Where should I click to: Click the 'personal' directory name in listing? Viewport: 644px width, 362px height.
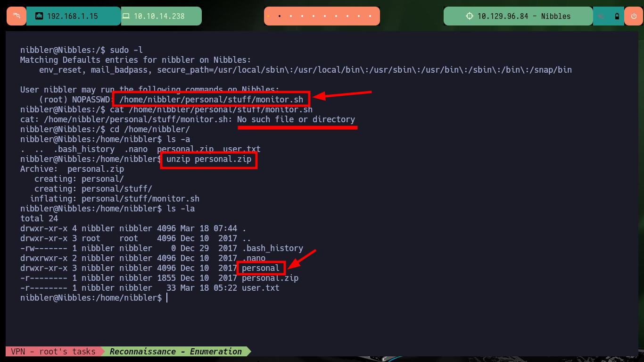[x=261, y=268]
